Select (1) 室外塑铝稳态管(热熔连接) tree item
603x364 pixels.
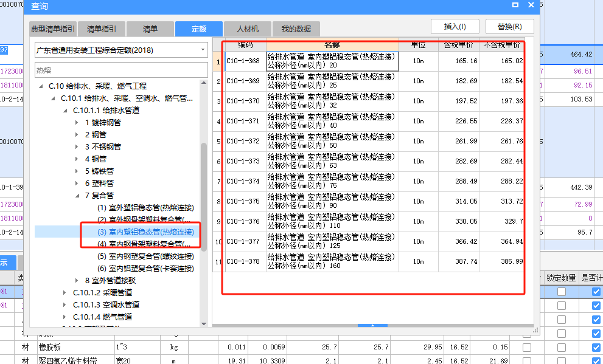[145, 208]
